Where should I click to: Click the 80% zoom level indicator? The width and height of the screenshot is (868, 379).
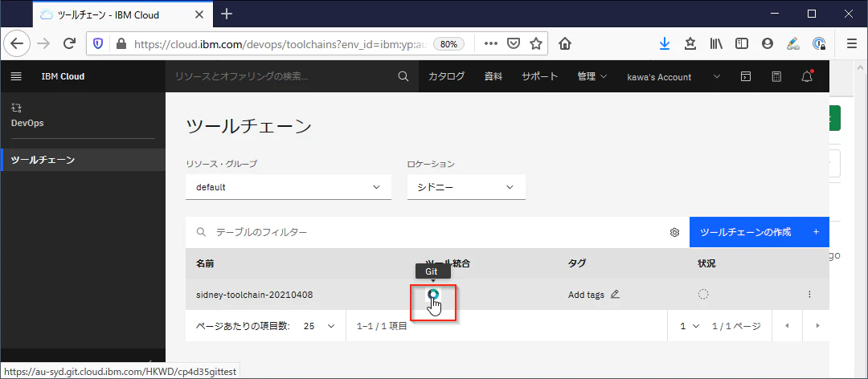coord(448,43)
